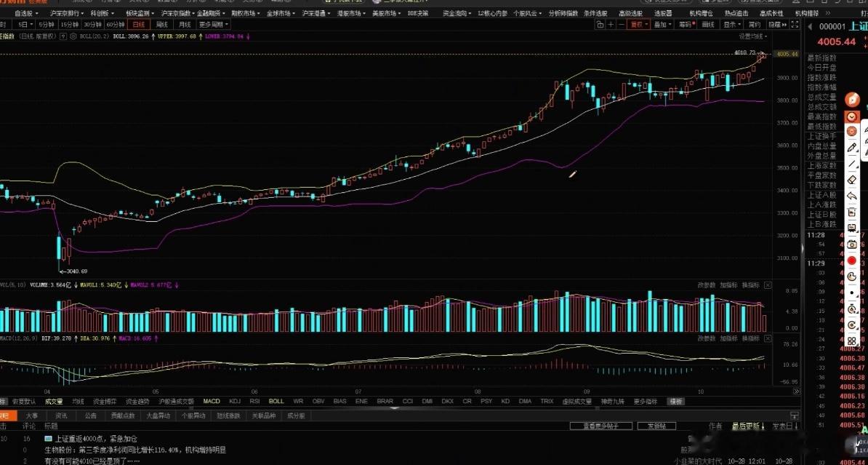Click the camera screenshot icon in floating toolbar
This screenshot has height=465, width=868.
click(853, 244)
